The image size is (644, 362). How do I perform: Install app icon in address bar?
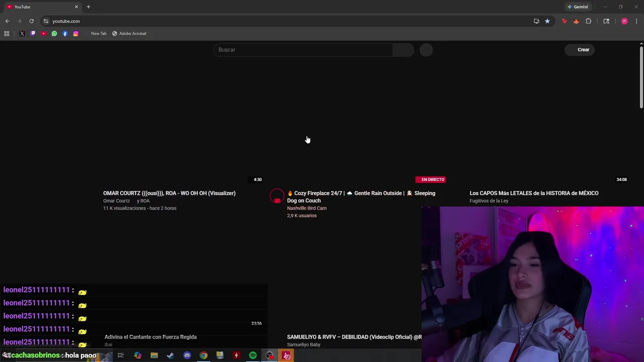click(536, 21)
